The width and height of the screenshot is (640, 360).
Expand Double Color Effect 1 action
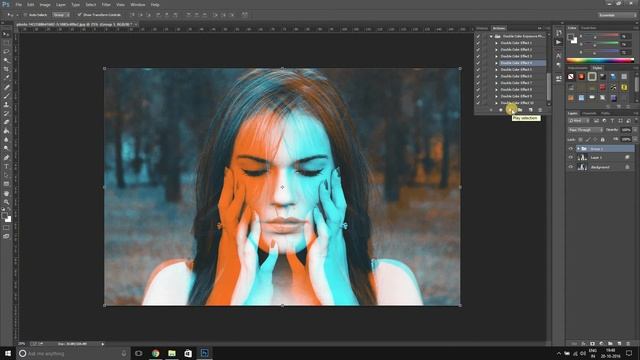pos(497,43)
